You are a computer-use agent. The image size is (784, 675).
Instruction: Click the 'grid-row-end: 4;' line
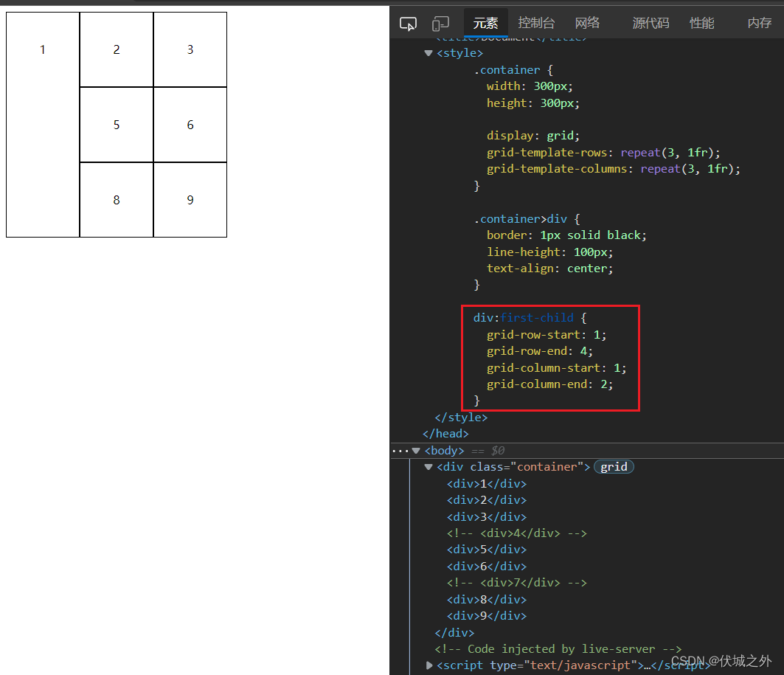coord(539,351)
